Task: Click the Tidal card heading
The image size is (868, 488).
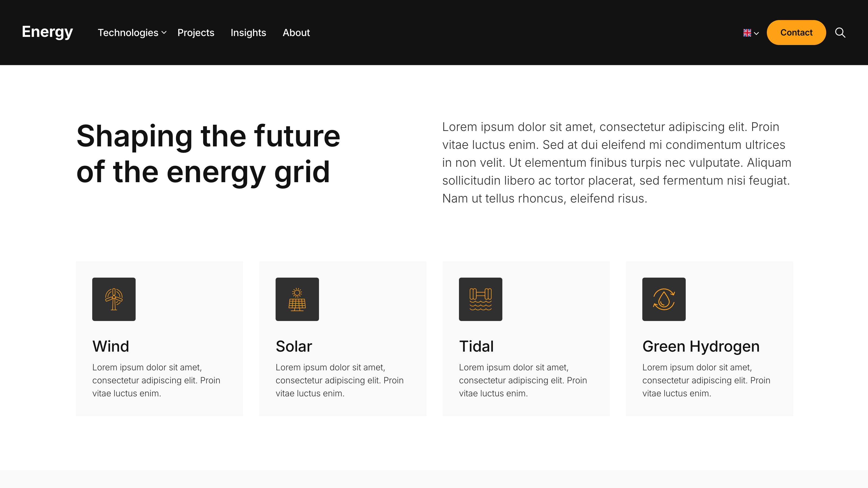Action: click(476, 346)
